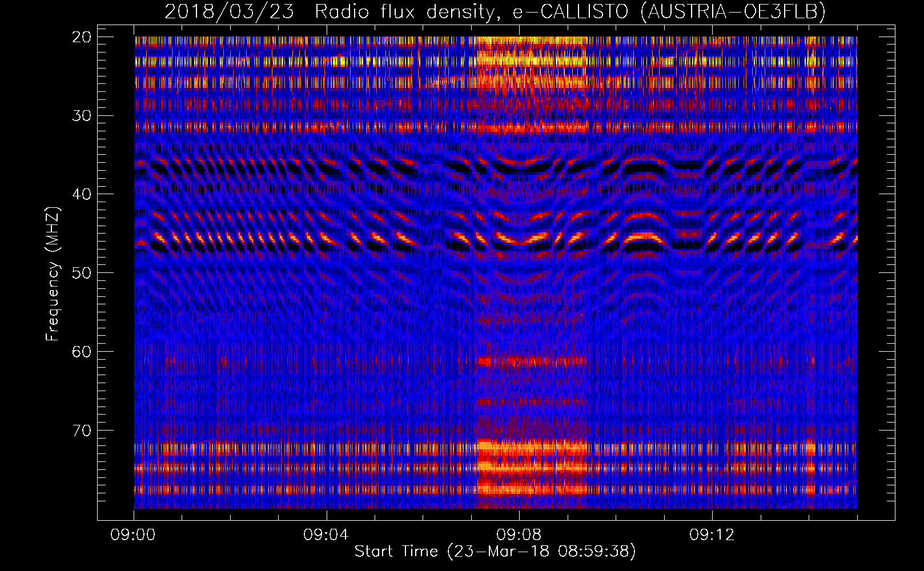Click the 09:00 time tick label
The image size is (924, 571).
(x=133, y=535)
